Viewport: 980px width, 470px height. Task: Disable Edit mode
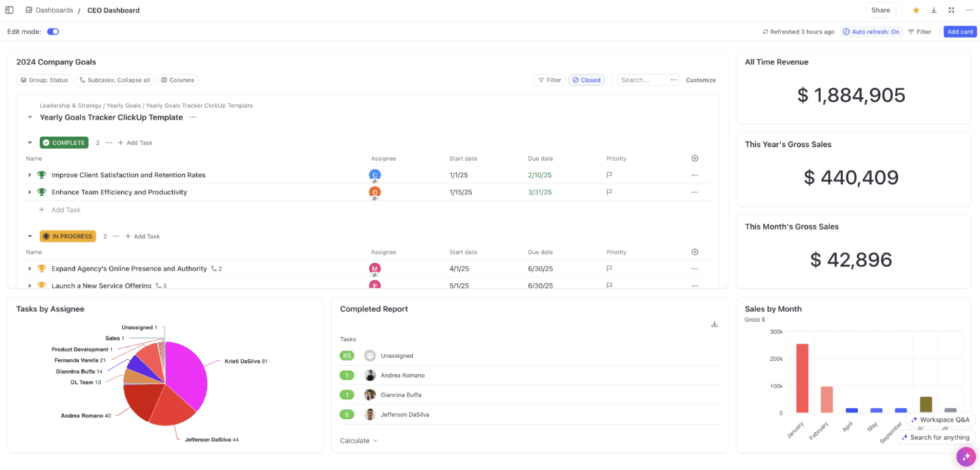click(53, 31)
